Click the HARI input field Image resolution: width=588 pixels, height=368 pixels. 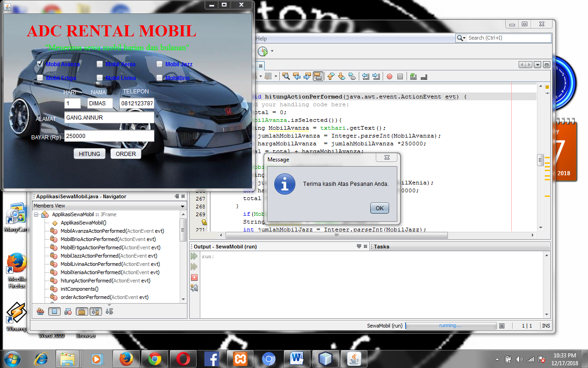click(73, 103)
